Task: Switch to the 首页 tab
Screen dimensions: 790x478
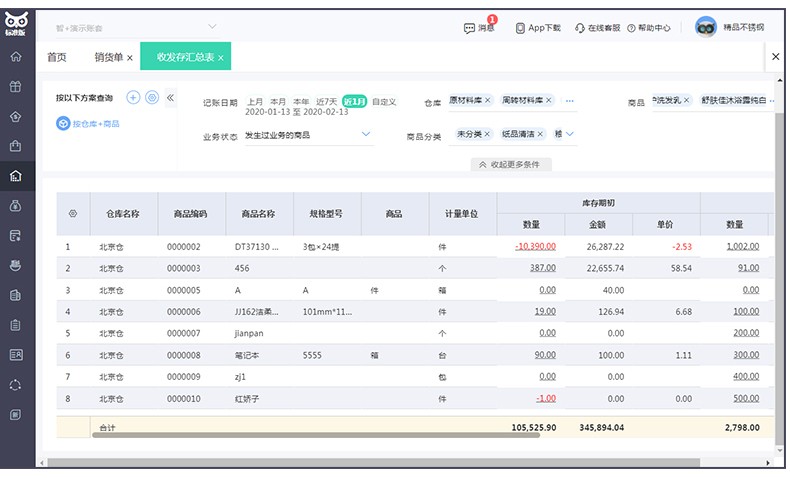Action: 56,57
